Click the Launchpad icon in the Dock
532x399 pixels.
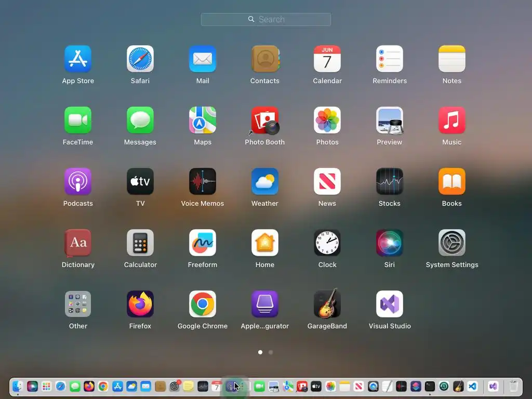point(46,386)
